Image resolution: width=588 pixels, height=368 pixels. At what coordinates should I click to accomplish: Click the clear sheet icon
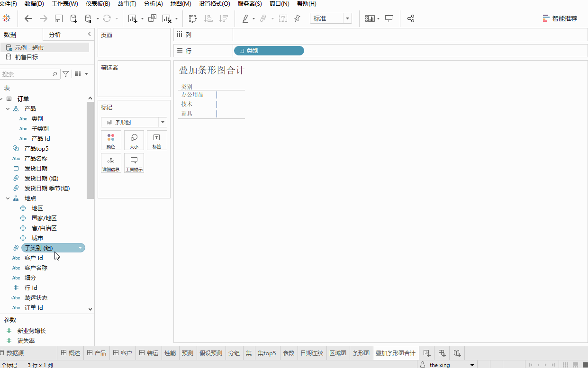pos(167,18)
